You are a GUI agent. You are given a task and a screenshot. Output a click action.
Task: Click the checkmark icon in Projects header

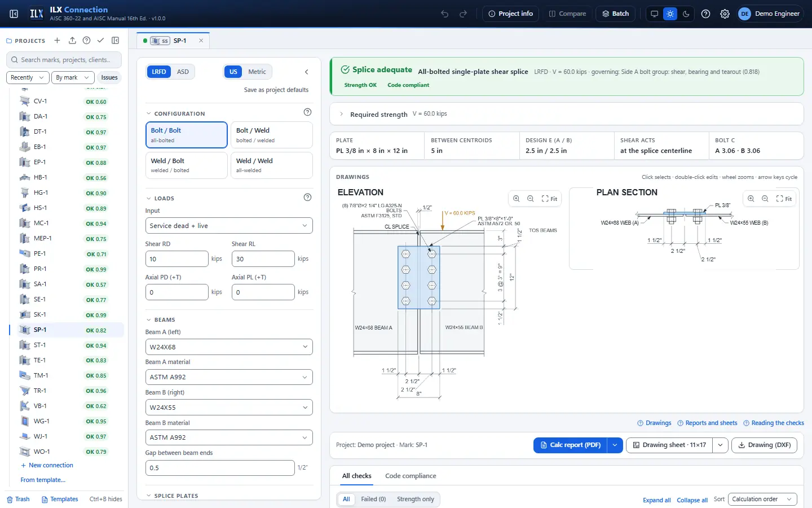[x=100, y=41]
